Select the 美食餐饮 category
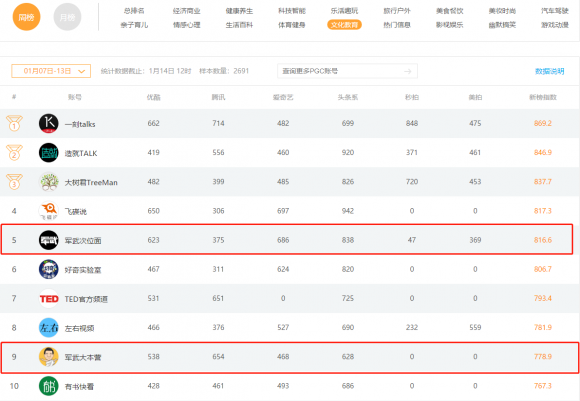Image resolution: width=580 pixels, height=401 pixels. [449, 11]
